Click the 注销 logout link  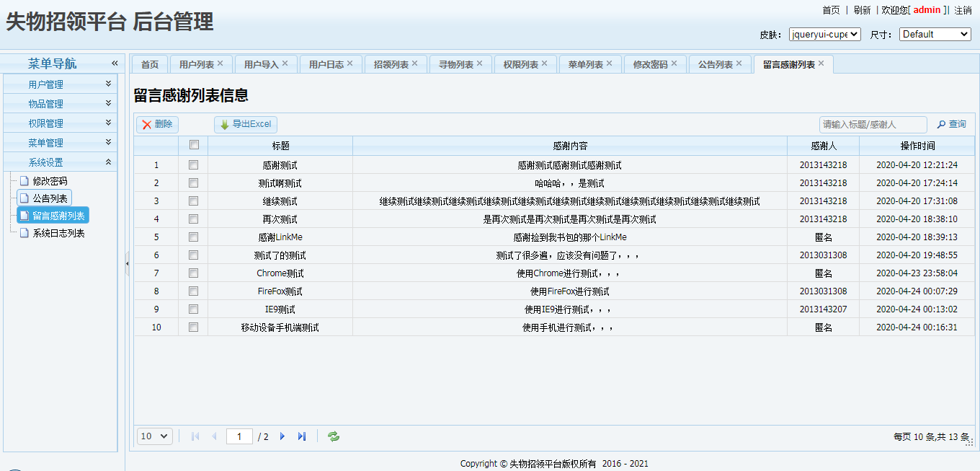[x=963, y=10]
